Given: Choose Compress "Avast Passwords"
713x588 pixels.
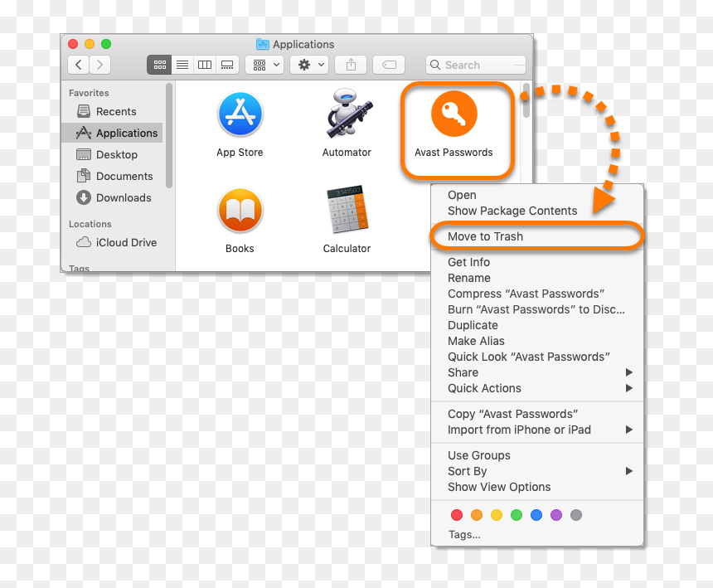Looking at the screenshot, I should (537, 294).
